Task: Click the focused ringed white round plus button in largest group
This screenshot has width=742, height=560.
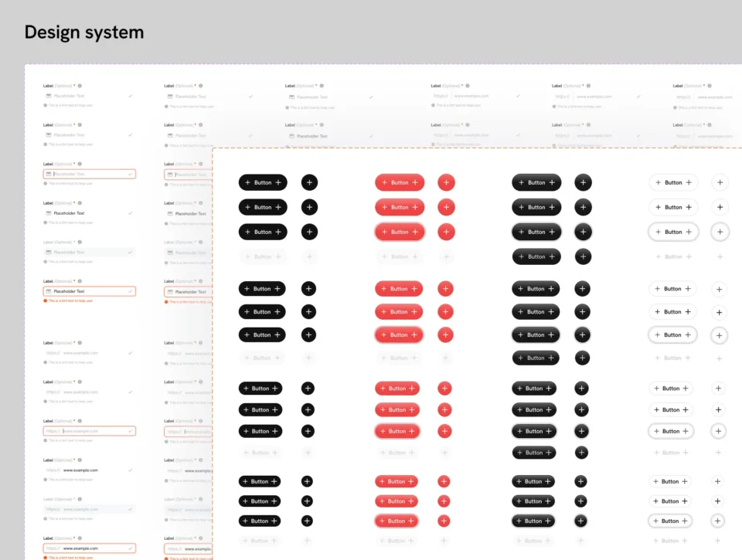Action: click(x=720, y=232)
